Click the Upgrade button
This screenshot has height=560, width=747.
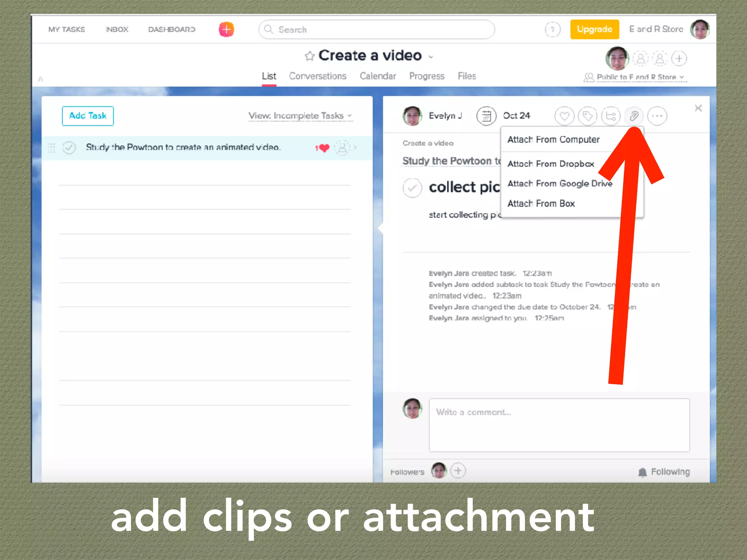595,29
